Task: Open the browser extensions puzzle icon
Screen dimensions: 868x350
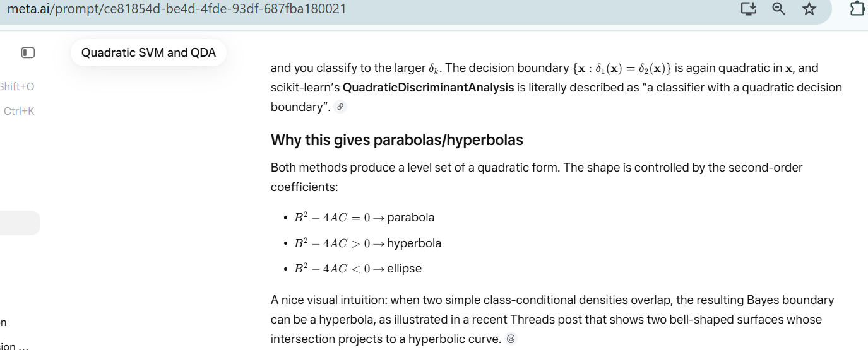Action: [857, 9]
